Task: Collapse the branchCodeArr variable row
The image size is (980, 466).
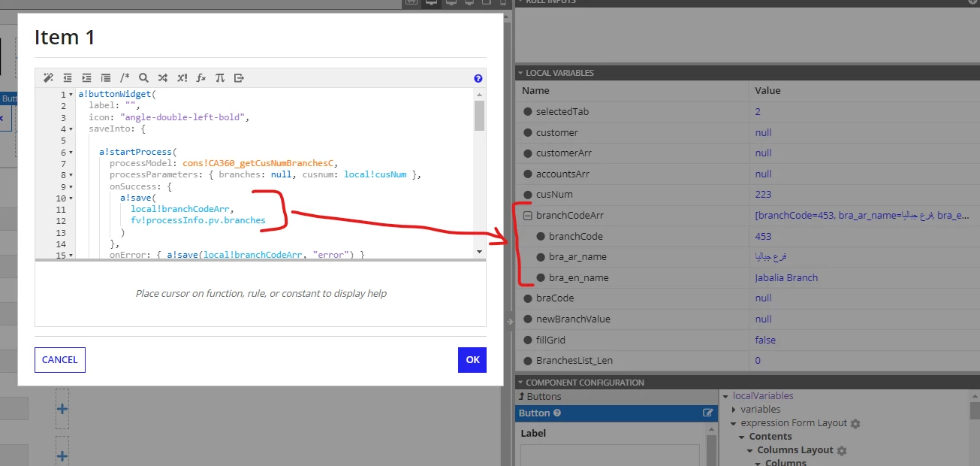Action: (x=527, y=216)
